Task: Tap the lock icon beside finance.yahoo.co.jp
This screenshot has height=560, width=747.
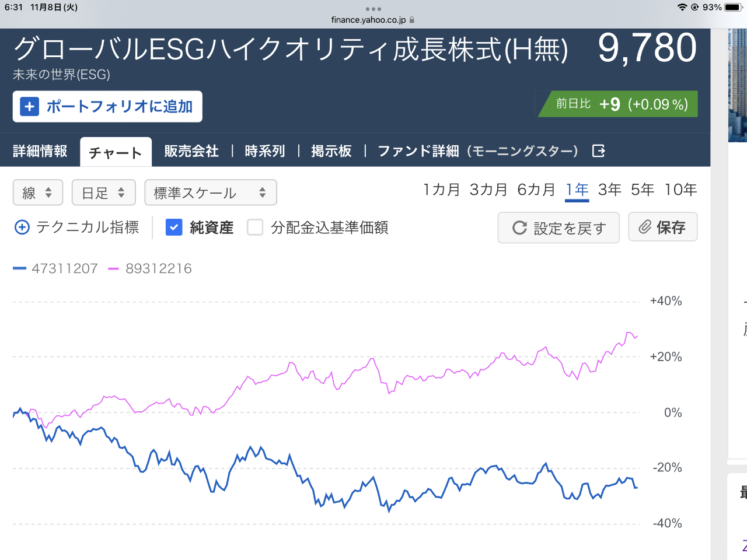Action: point(412,20)
